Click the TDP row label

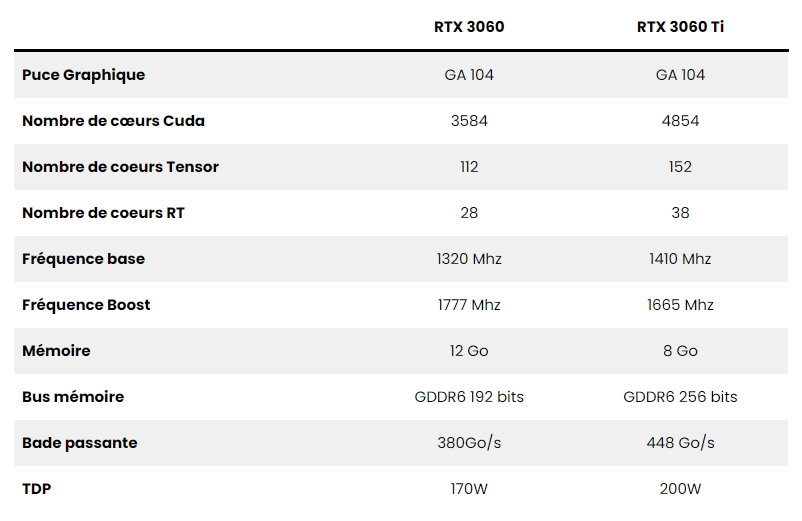click(36, 489)
